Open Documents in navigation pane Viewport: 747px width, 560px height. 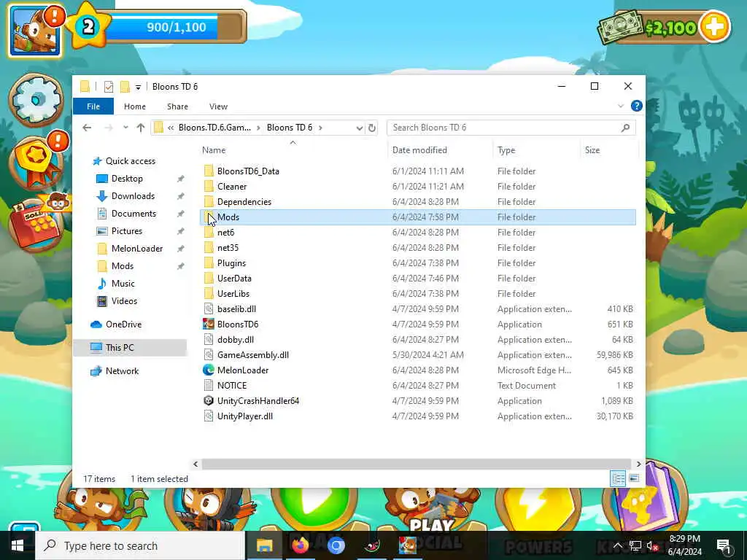(133, 214)
